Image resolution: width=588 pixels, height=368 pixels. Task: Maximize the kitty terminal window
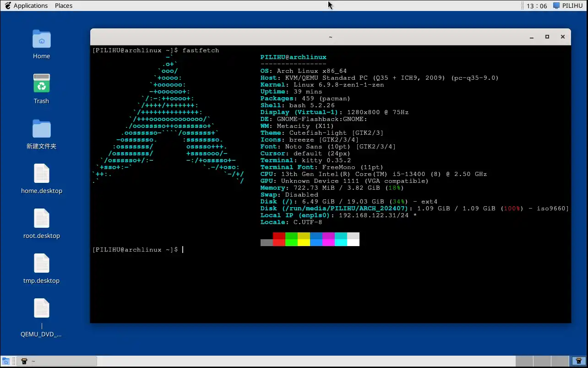(x=547, y=37)
